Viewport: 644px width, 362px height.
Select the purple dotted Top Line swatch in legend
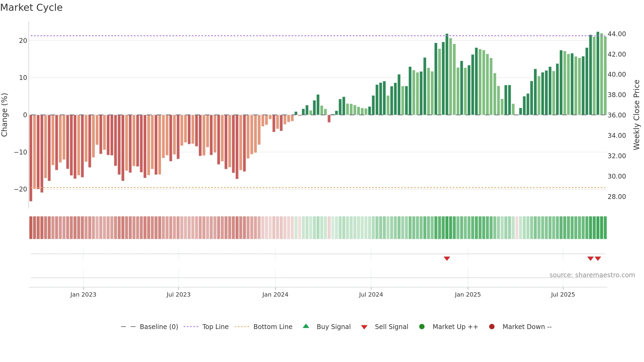point(191,327)
